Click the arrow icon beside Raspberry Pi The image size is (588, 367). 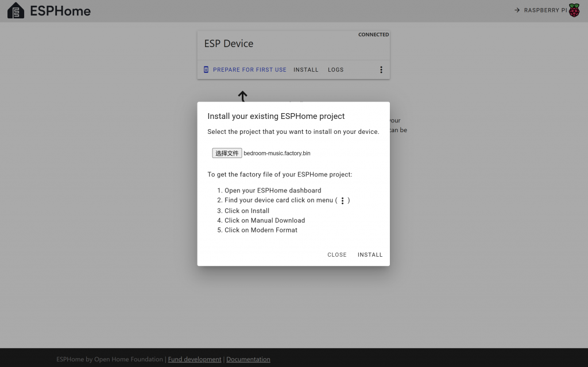coord(517,10)
